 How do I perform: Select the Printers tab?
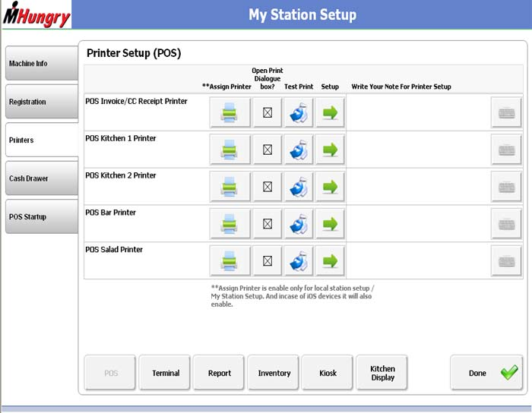[x=42, y=140]
